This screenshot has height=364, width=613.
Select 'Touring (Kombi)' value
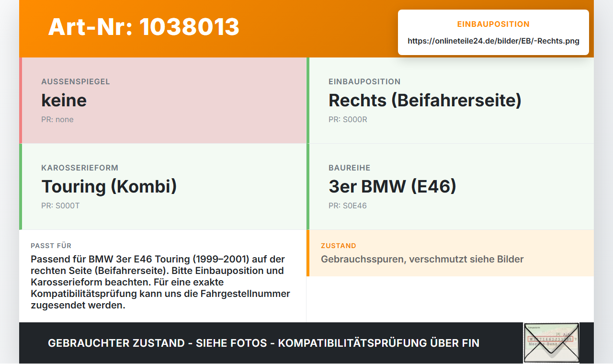coord(109,186)
